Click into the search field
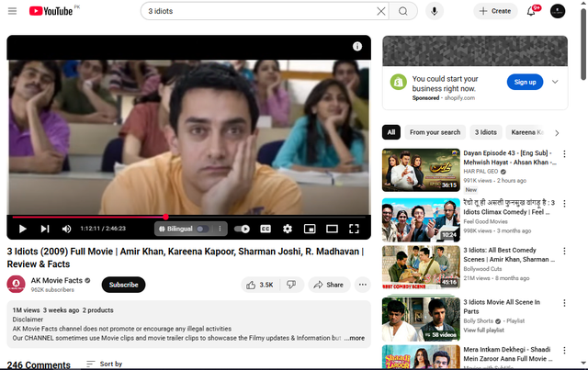 pyautogui.click(x=261, y=11)
